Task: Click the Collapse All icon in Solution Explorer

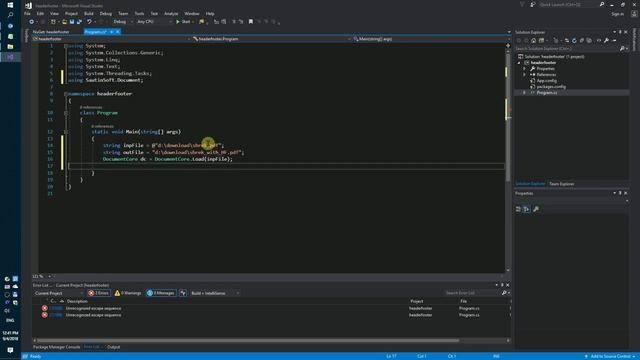Action: tap(581, 40)
